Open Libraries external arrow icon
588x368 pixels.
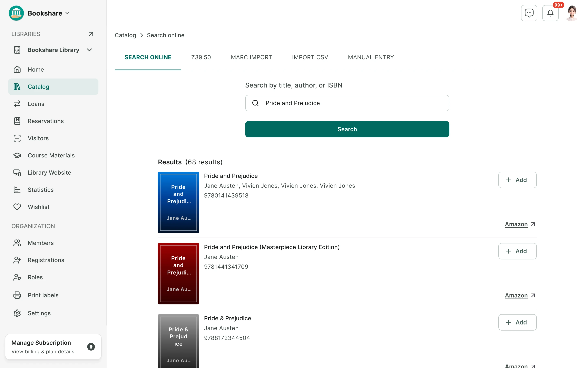[91, 34]
